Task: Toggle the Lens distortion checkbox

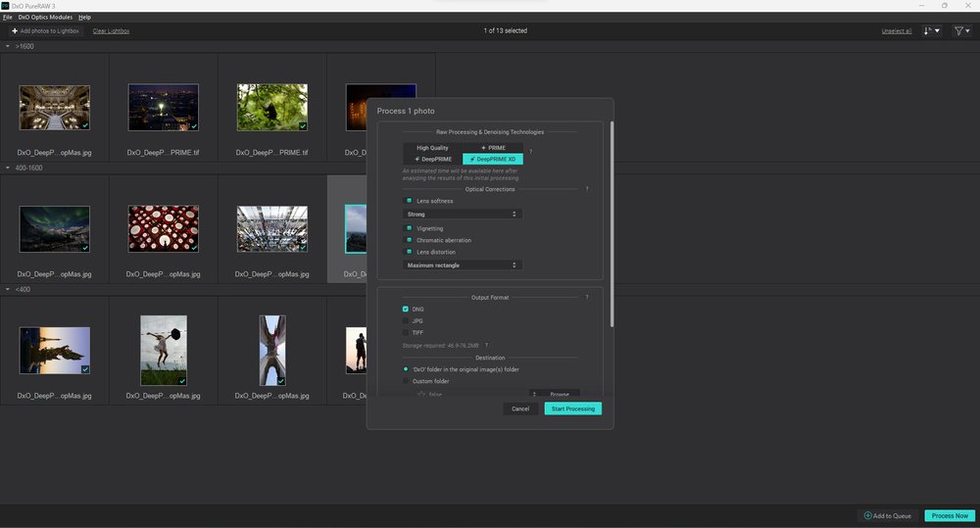Action: (x=410, y=252)
